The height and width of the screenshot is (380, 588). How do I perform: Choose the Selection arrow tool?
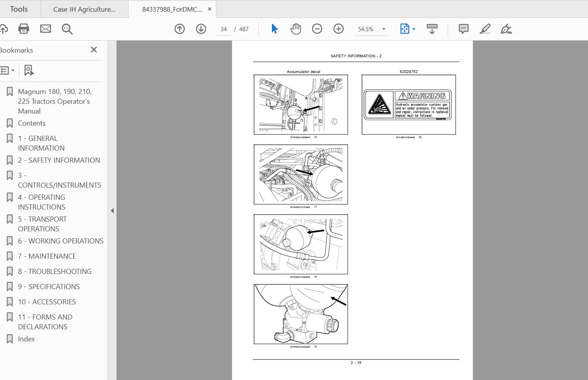274,29
